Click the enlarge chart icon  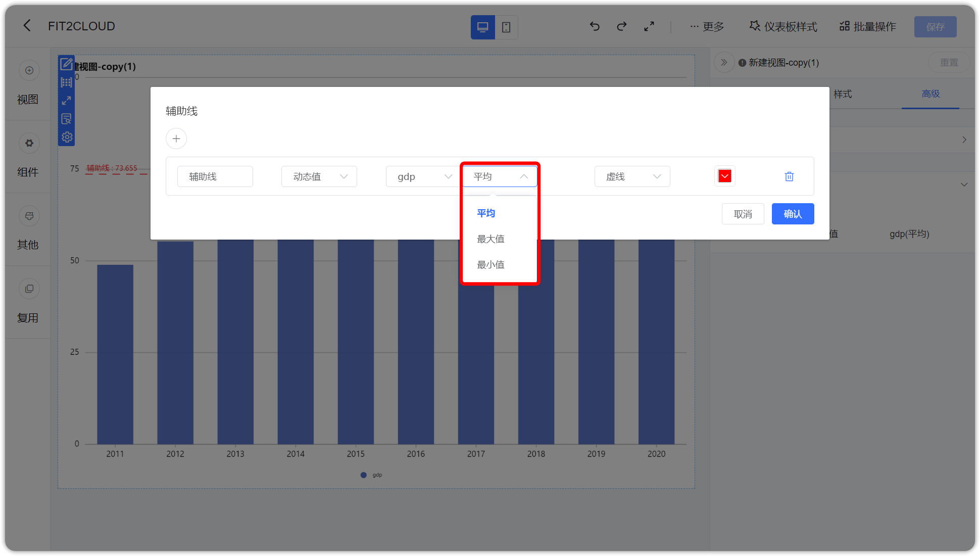coord(66,101)
